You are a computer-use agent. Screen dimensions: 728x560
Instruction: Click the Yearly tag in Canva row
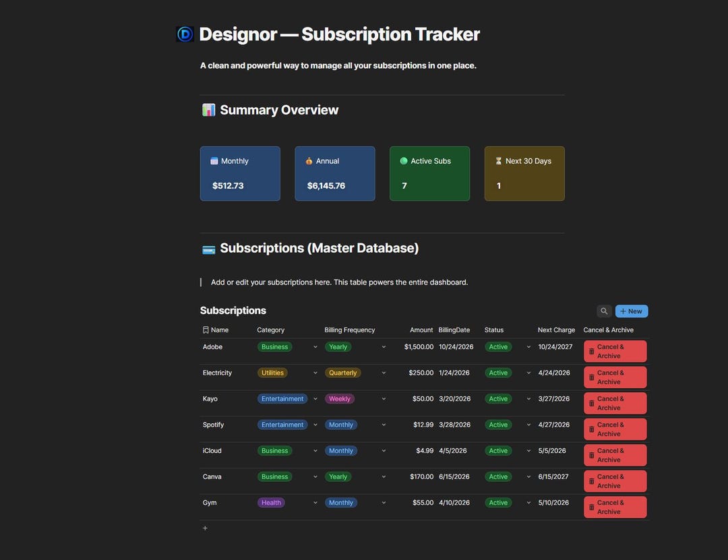tap(338, 477)
